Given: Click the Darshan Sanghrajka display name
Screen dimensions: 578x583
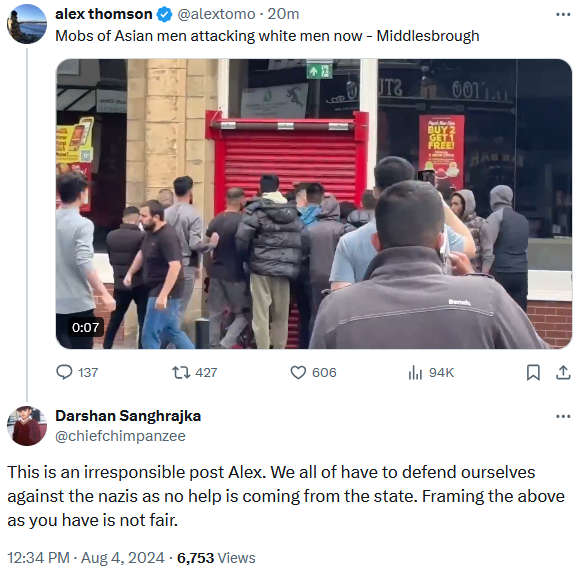Looking at the screenshot, I should tap(128, 416).
